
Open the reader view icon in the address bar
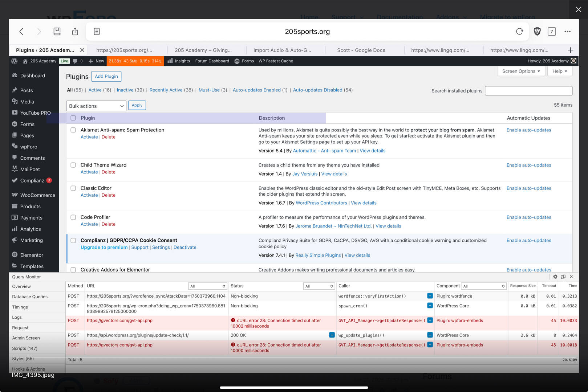pos(97,32)
